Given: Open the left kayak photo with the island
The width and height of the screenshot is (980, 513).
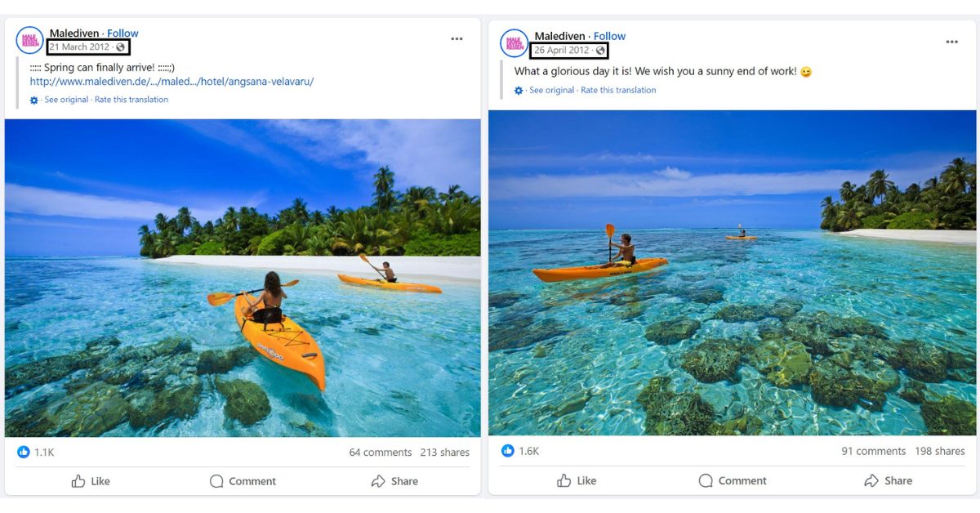Looking at the screenshot, I should click(243, 278).
